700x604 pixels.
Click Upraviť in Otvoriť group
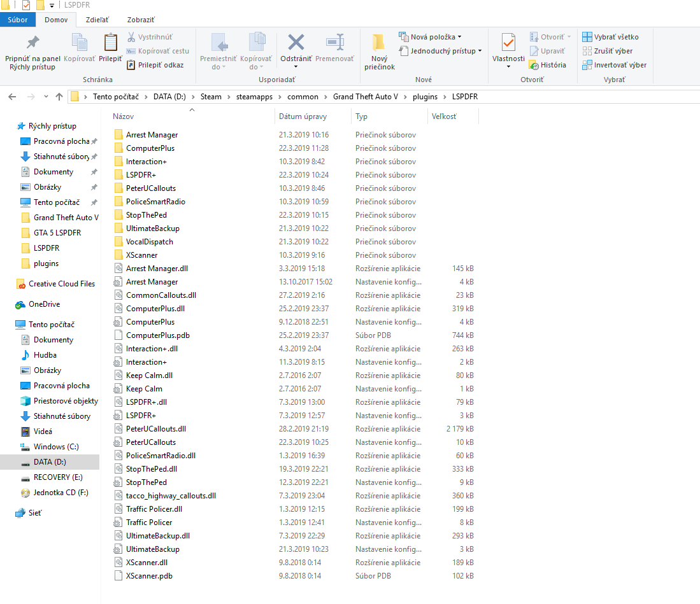pos(548,51)
